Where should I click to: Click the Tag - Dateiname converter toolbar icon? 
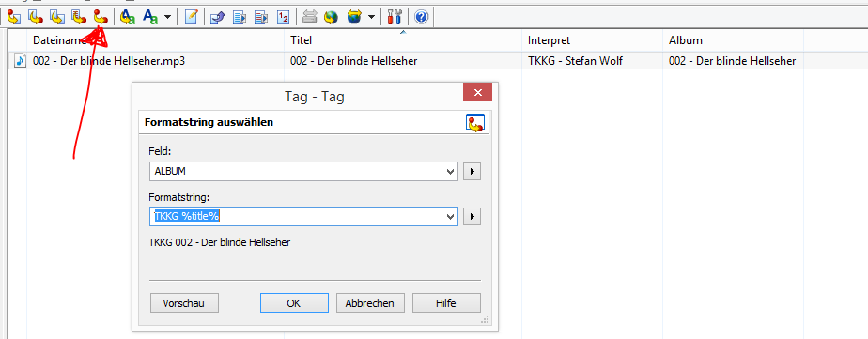tap(14, 17)
